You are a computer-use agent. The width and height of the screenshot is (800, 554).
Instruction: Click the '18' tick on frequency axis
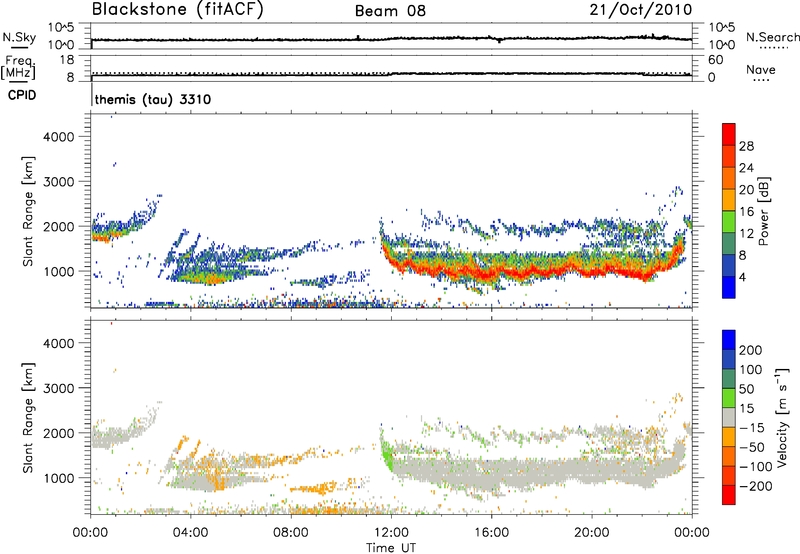point(67,60)
